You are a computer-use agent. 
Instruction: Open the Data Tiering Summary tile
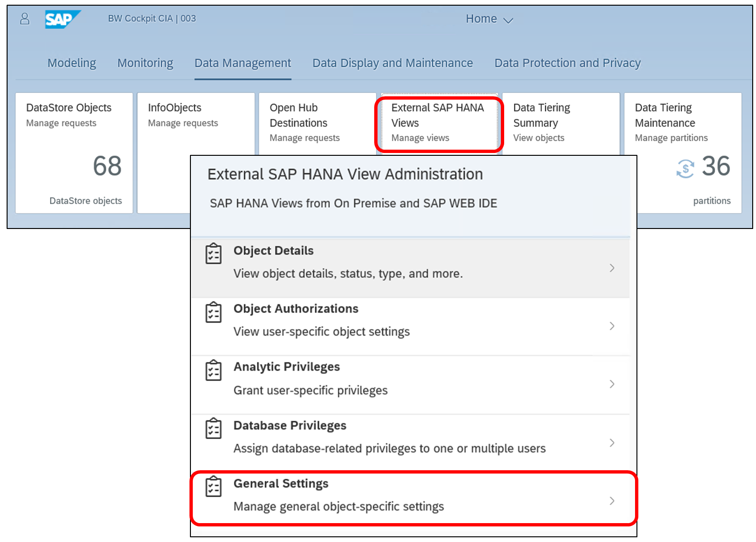pos(561,124)
